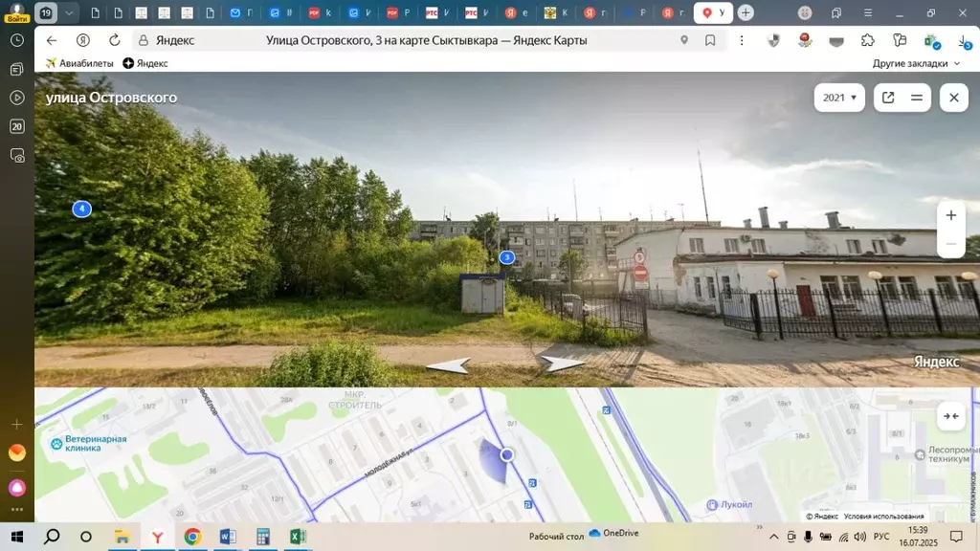Zoom out the panorama with minus

(950, 244)
